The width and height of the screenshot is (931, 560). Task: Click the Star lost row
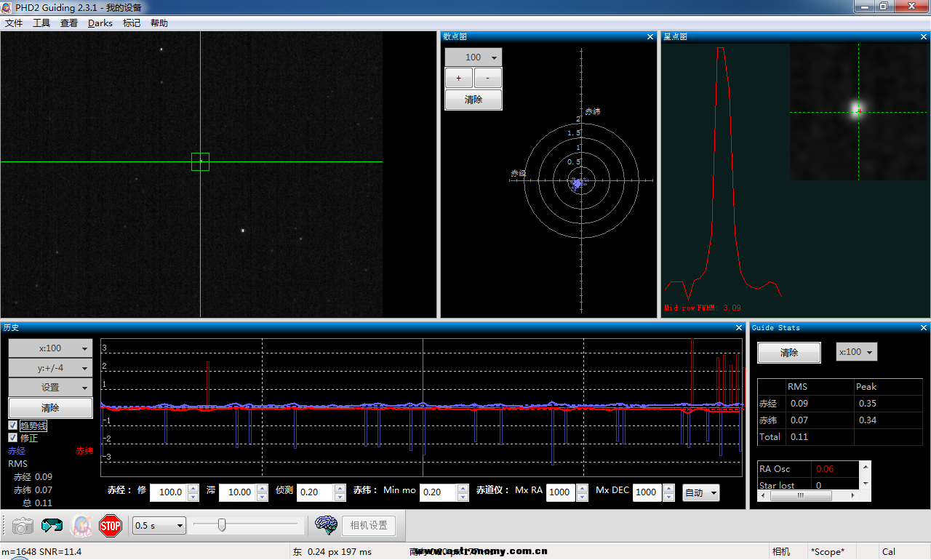[x=808, y=485]
